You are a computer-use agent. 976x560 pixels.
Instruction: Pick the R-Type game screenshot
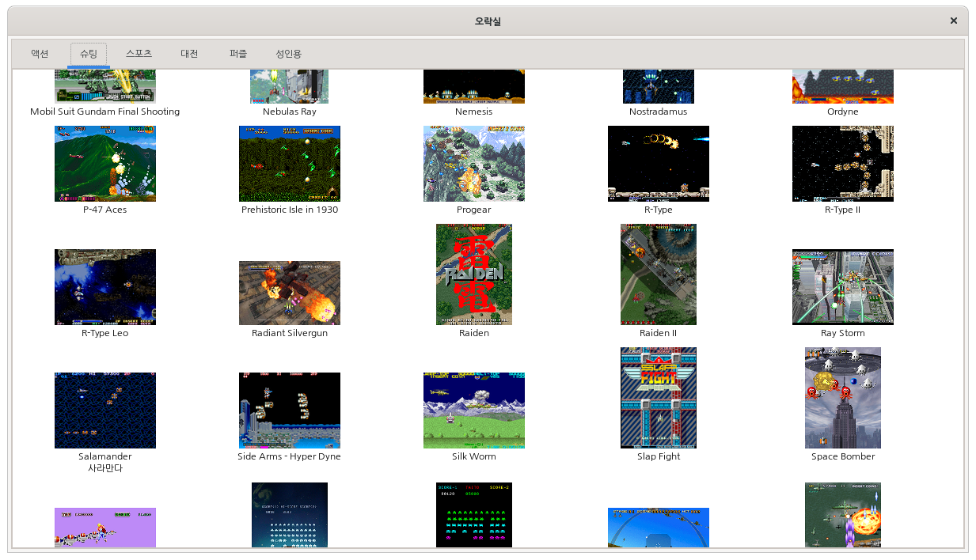pyautogui.click(x=659, y=164)
